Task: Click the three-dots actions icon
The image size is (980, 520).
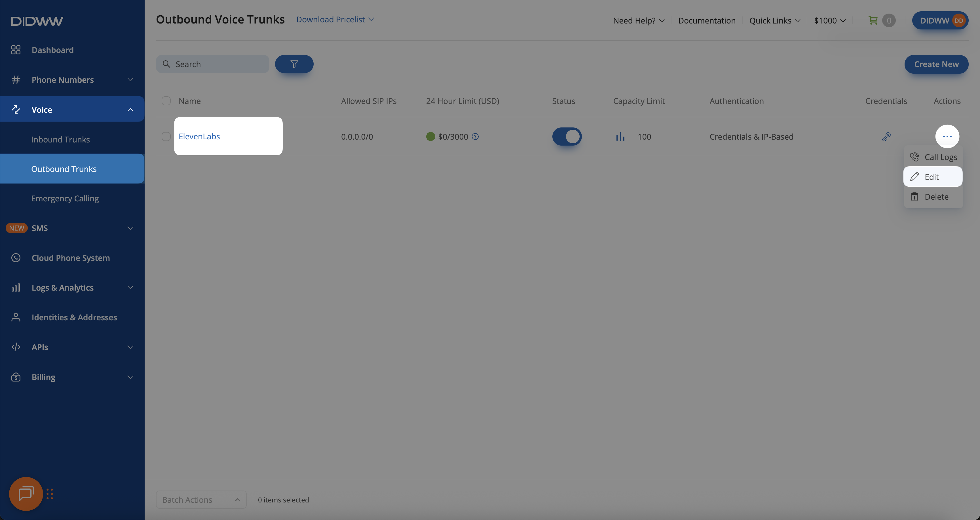Action: (947, 137)
